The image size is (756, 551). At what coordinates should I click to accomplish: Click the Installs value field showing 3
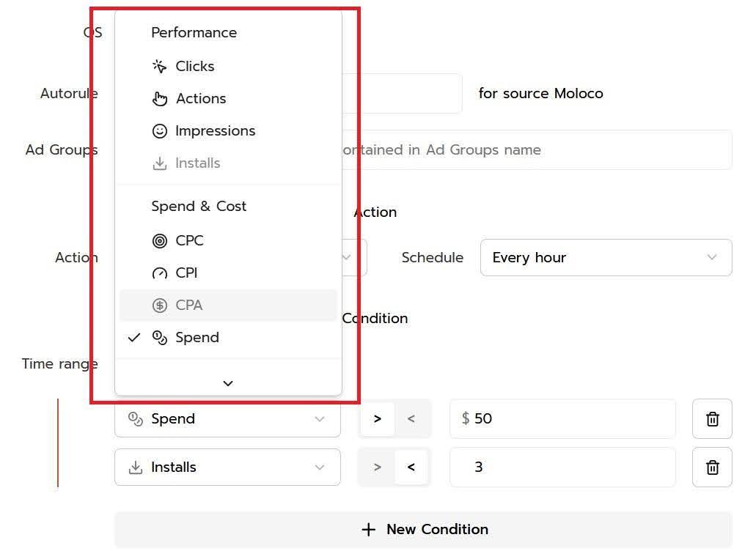[x=562, y=467]
